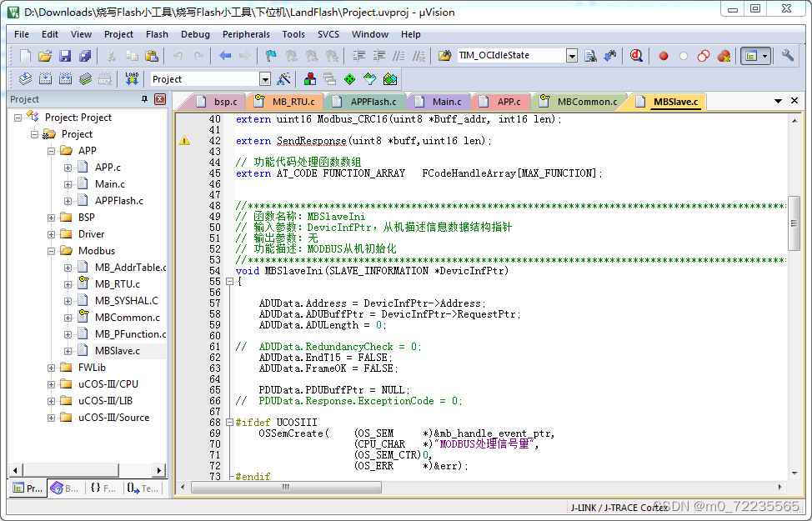
Task: Open the Peripherals menu
Action: (246, 34)
